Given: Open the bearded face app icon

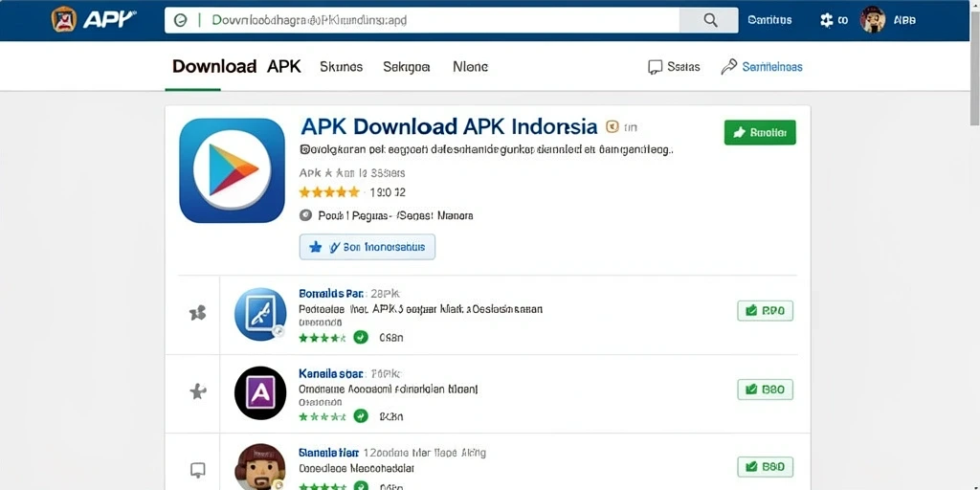Looking at the screenshot, I should tap(260, 467).
